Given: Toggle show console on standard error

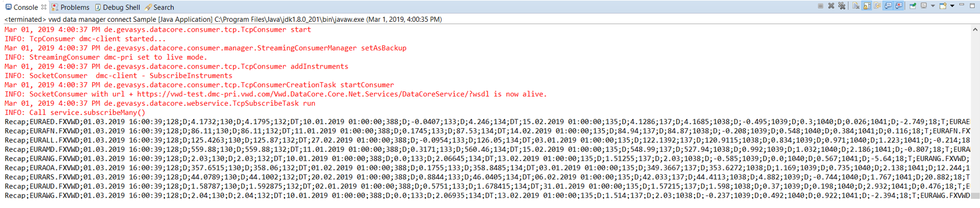Looking at the screenshot, I should point(898,6).
